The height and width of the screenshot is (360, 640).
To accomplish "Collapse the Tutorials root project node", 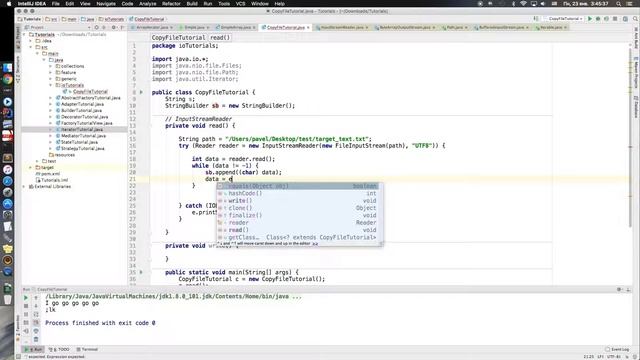I will pos(24,35).
